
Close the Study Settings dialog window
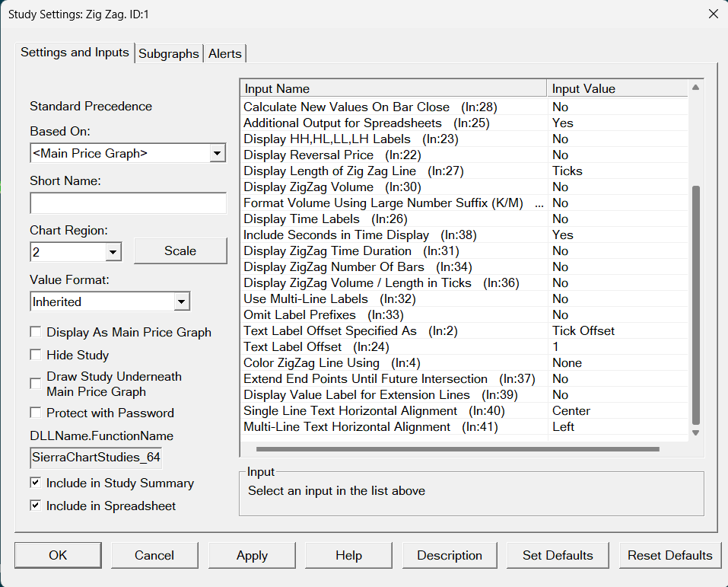tap(713, 14)
